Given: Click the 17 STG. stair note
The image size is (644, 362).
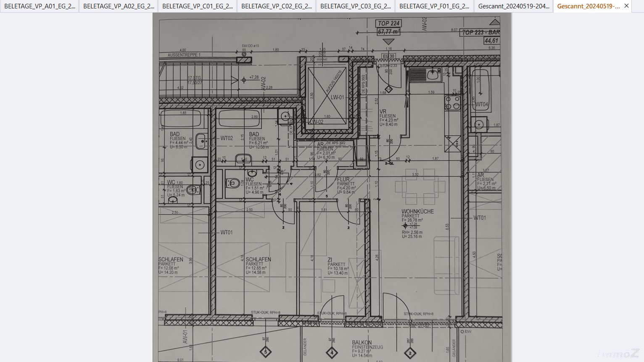Looking at the screenshot, I should pos(195,78).
